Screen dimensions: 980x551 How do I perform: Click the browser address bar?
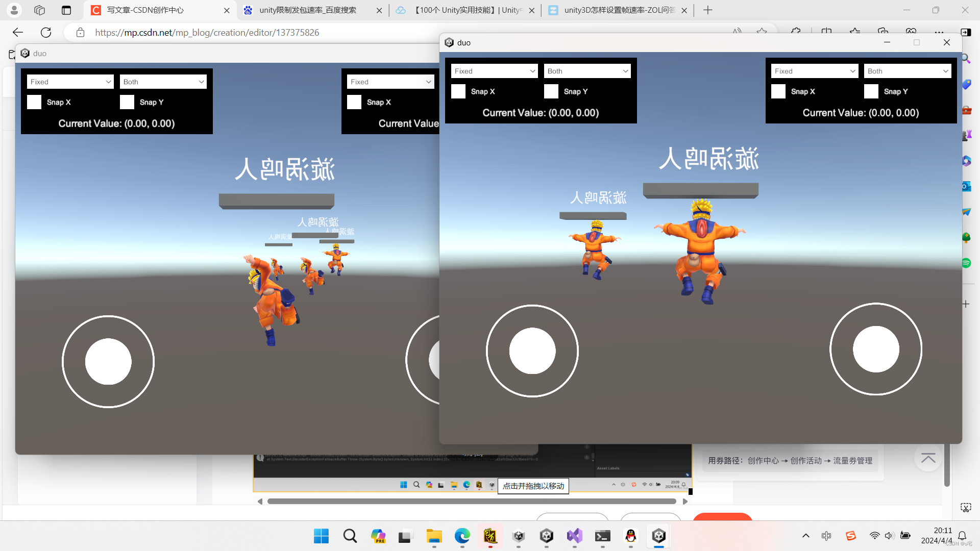click(204, 32)
